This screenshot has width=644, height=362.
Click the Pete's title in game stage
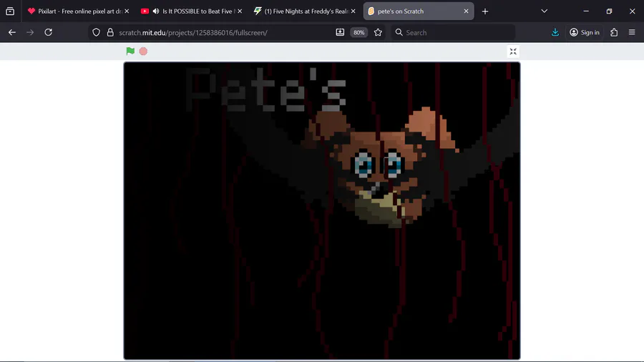click(266, 89)
